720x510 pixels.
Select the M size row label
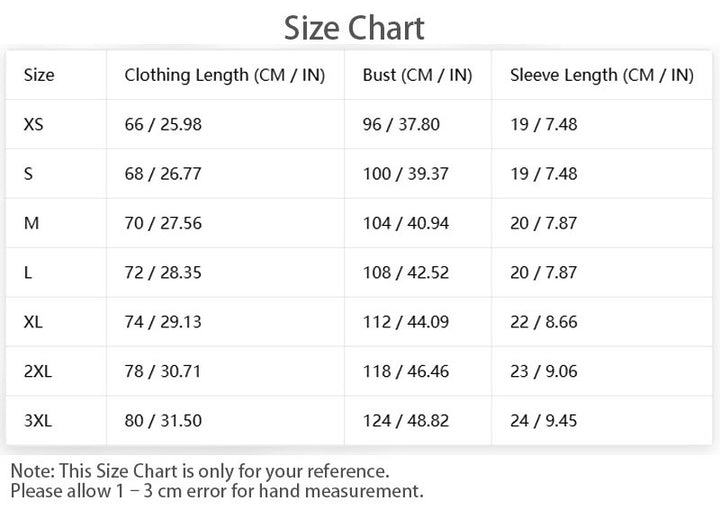[x=31, y=223]
